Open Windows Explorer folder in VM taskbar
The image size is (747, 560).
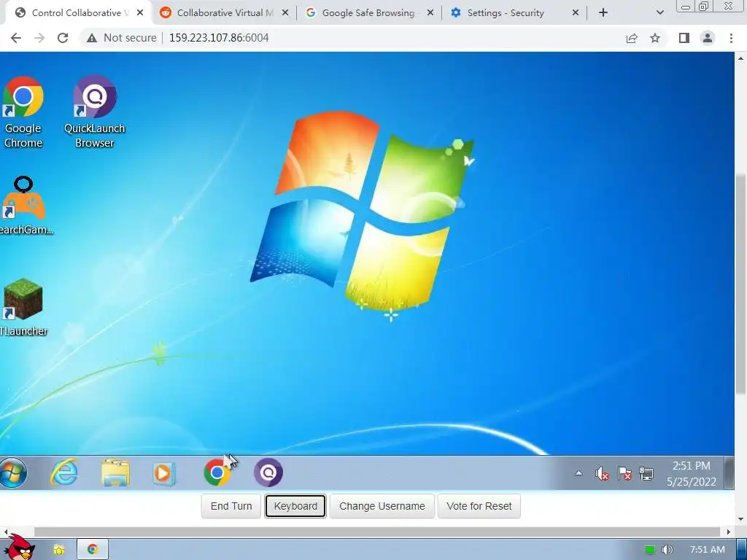[115, 472]
